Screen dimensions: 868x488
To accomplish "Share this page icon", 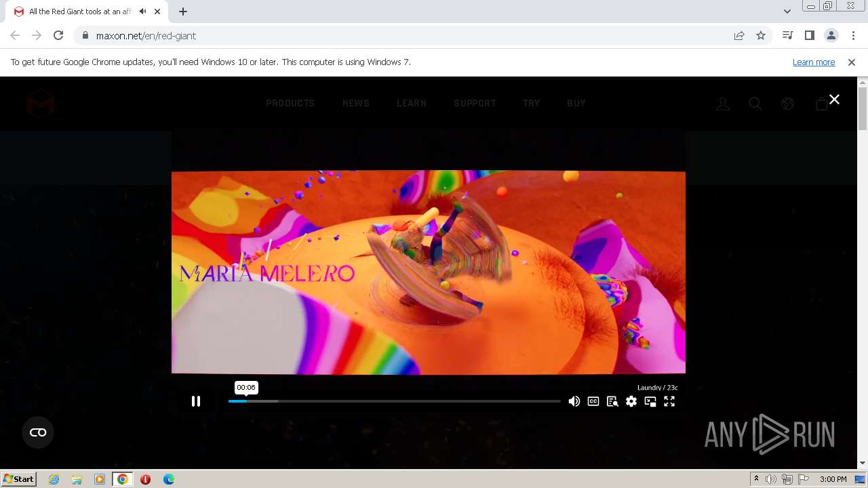I will pos(739,35).
